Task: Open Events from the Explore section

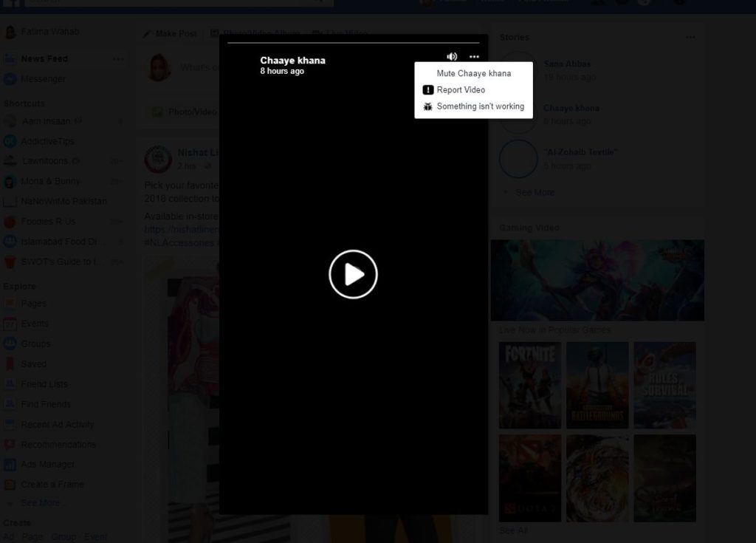Action: [x=10, y=324]
